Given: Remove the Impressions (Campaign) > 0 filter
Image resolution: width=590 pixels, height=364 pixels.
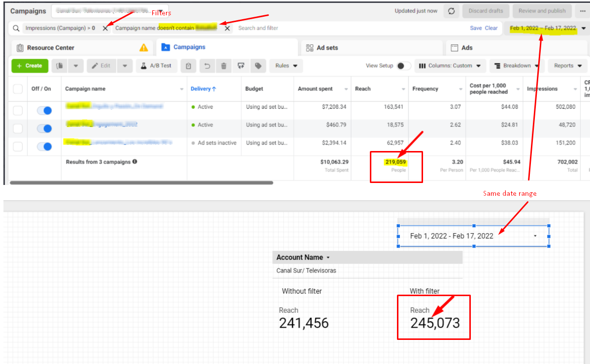Looking at the screenshot, I should tap(105, 29).
